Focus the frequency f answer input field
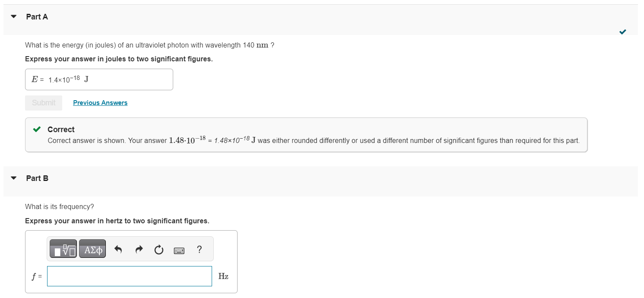The image size is (644, 298). (130, 276)
